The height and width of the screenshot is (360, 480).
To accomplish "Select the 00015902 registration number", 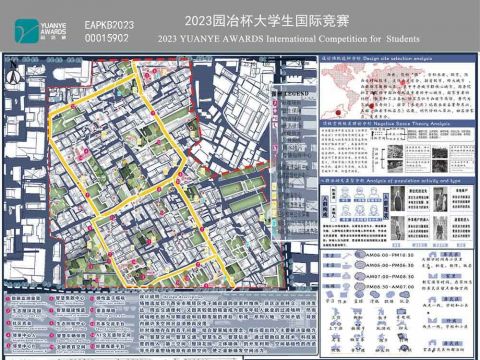I will click(x=106, y=38).
